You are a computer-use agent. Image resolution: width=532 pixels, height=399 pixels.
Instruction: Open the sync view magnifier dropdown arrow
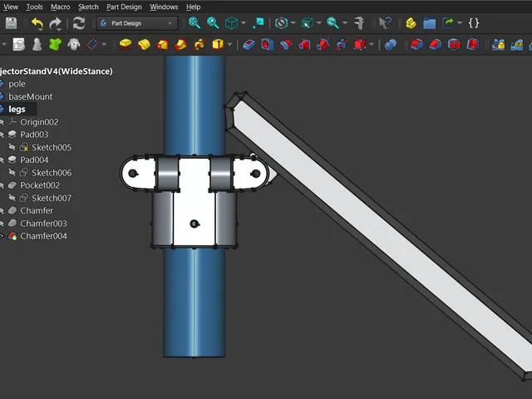(x=345, y=23)
